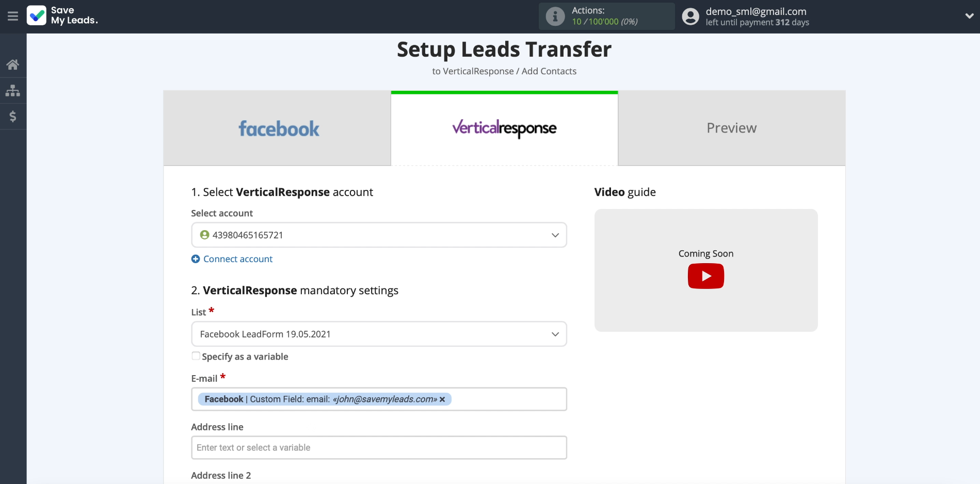Screen dimensions: 980x484
Task: Click 'to VerticalResponse / Add Contacts' subtitle
Action: [x=504, y=71]
